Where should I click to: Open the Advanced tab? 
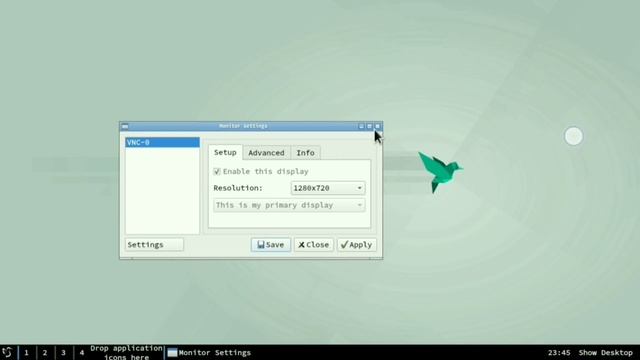coord(266,153)
